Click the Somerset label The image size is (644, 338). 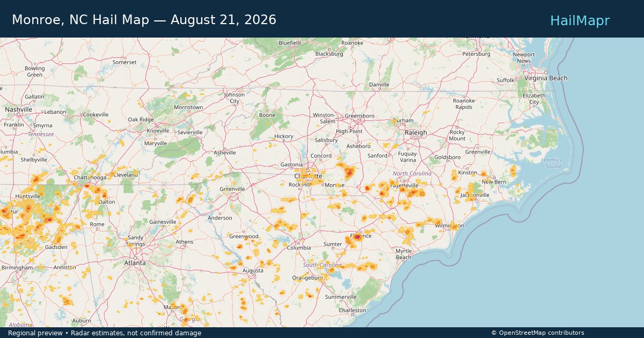[x=125, y=63]
